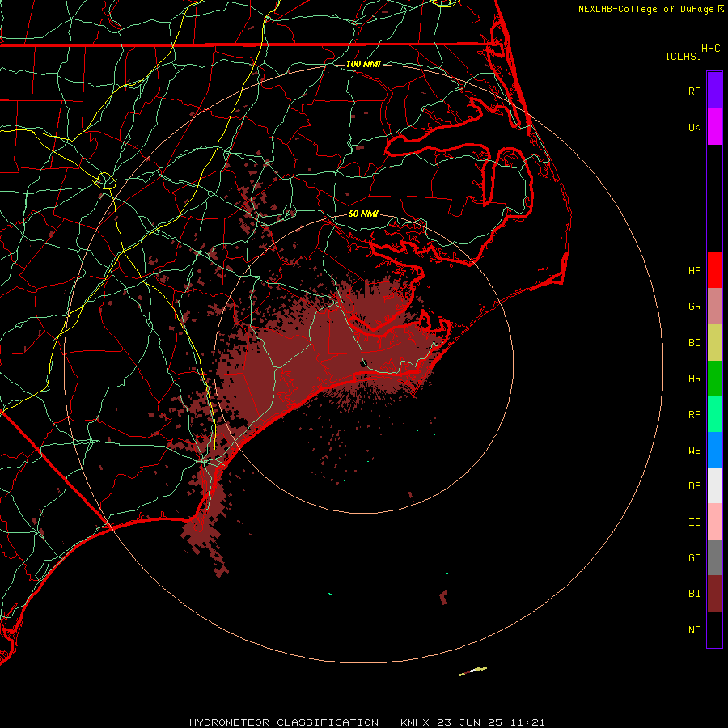Click the RA light green legend block
This screenshot has width=728, height=728.
(714, 414)
